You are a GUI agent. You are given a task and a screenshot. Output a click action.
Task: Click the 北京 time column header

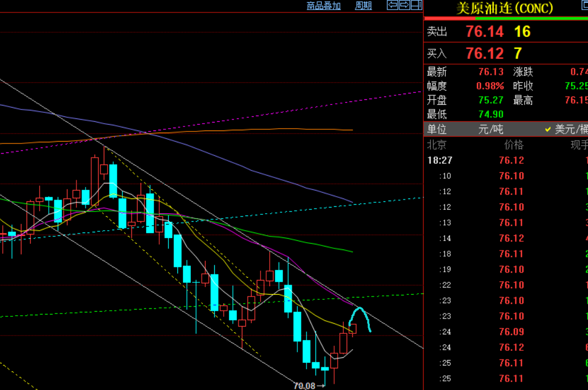(436, 145)
